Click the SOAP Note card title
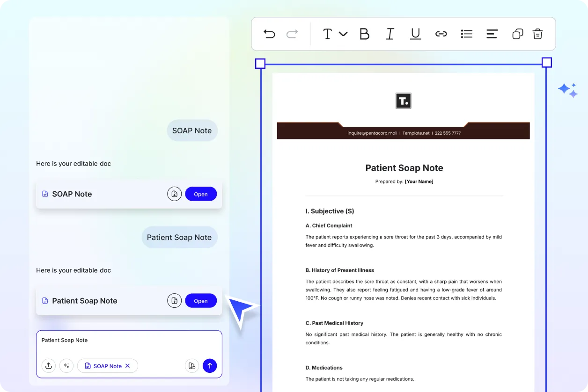 72,194
